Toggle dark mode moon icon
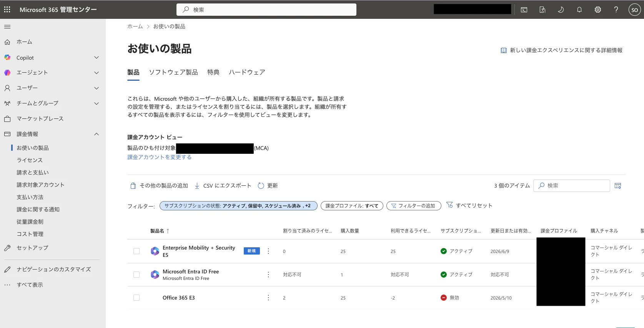The image size is (644, 328). tap(561, 10)
